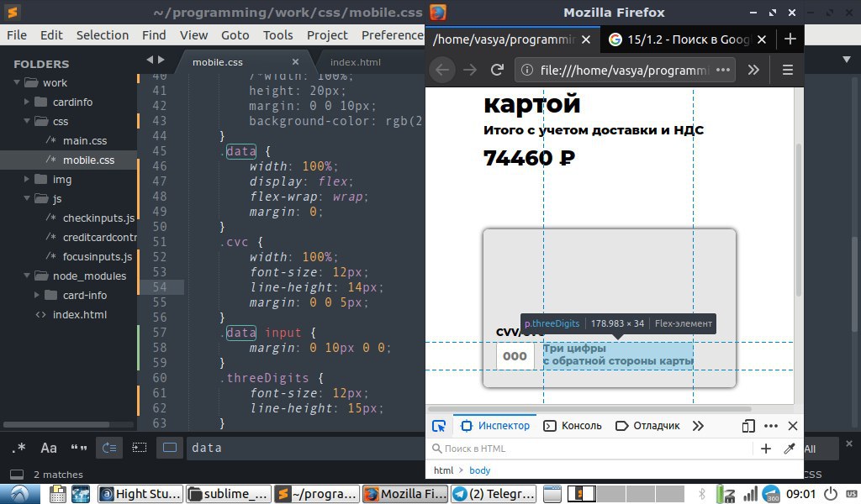Open page actions ellipsis in URL bar
861x504 pixels.
point(723,71)
